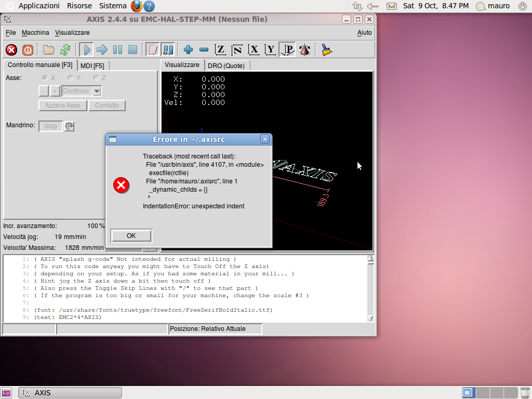532x399 pixels.
Task: Click the Azzera Asse button
Action: [63, 105]
